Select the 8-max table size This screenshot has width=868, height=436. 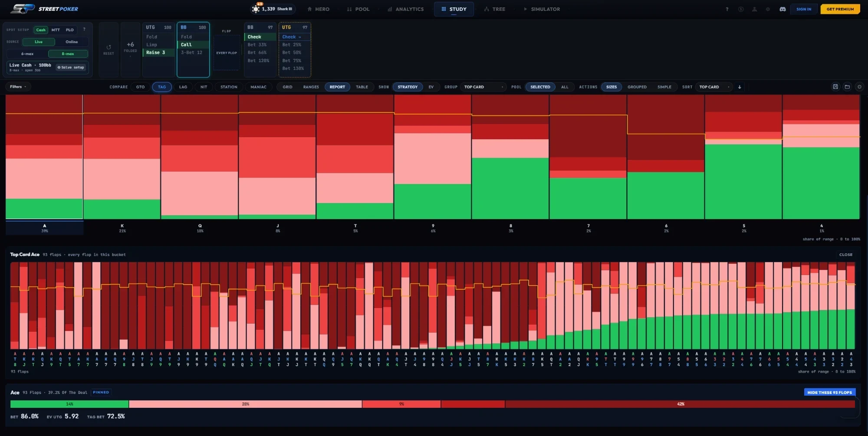click(68, 54)
